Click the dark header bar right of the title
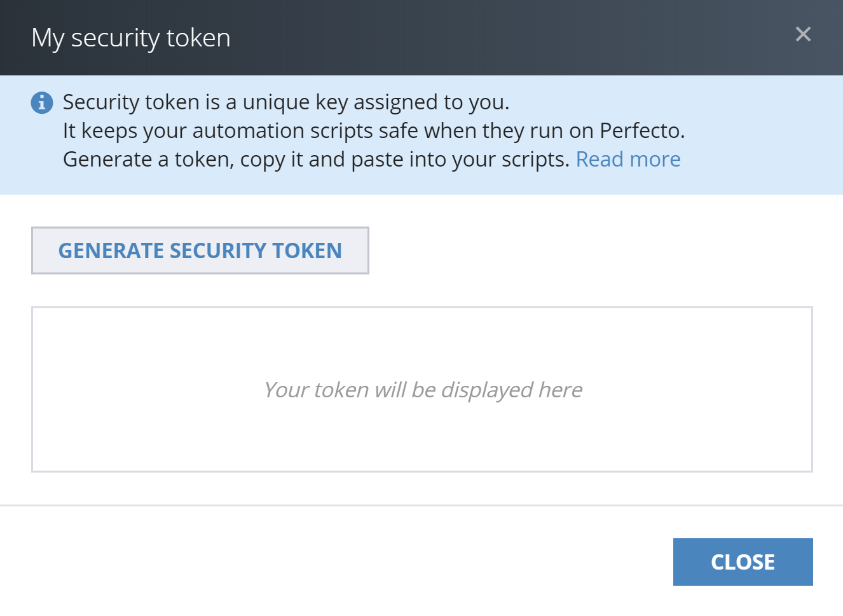The height and width of the screenshot is (616, 843). click(x=509, y=38)
